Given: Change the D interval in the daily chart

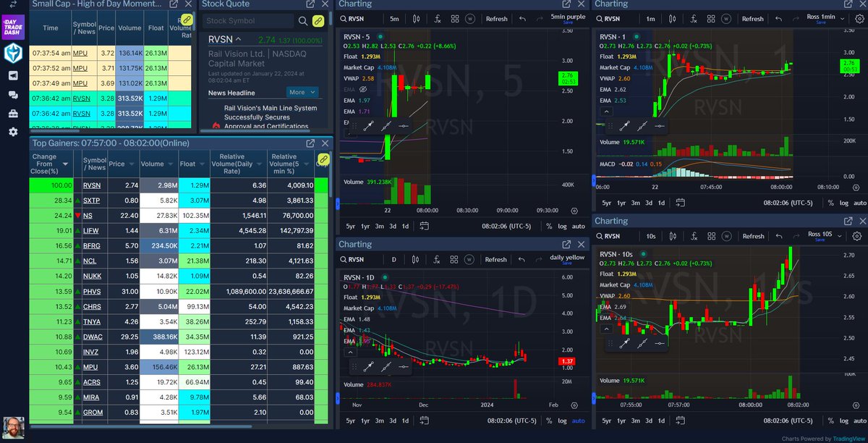Looking at the screenshot, I should click(393, 259).
